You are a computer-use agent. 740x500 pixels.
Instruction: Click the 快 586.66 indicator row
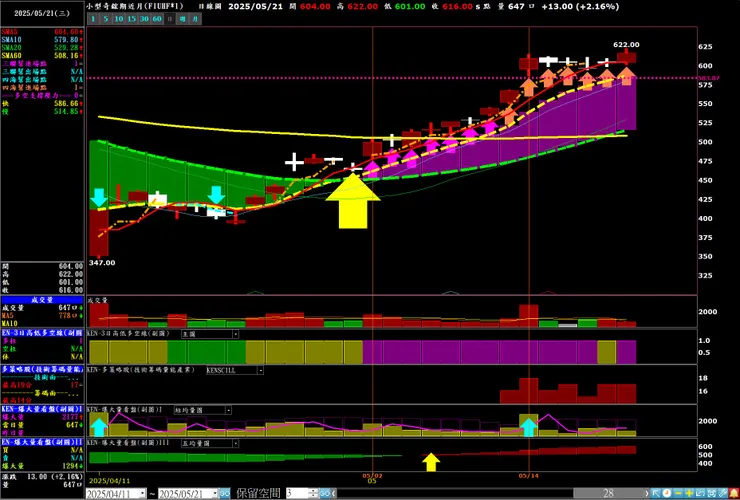click(x=42, y=103)
